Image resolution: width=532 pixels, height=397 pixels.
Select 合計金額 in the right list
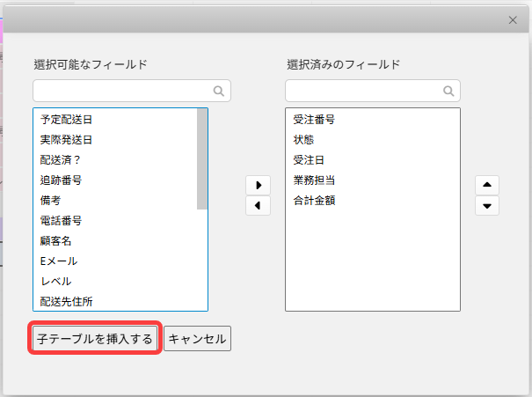click(x=314, y=201)
